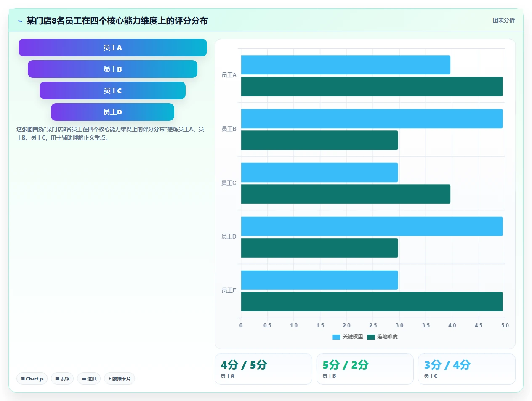The image size is (532, 401).
Task: Click 员工B blue 关键权重 bar
Action: click(372, 119)
